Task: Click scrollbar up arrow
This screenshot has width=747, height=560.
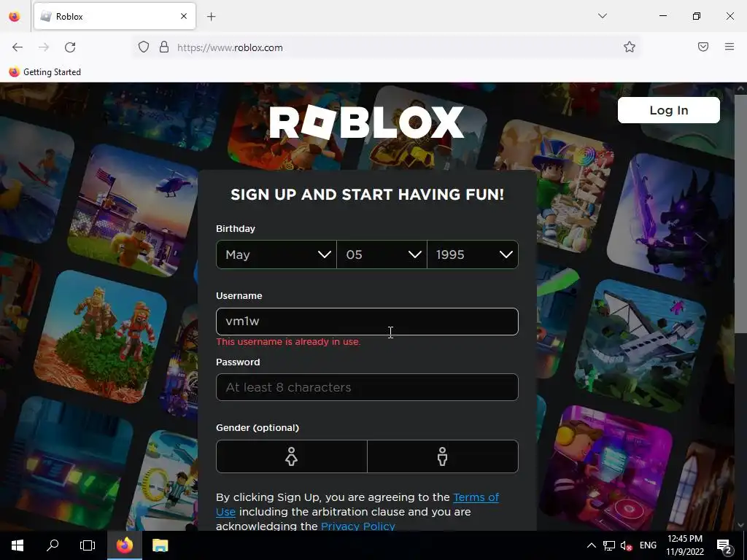Action: pyautogui.click(x=741, y=88)
